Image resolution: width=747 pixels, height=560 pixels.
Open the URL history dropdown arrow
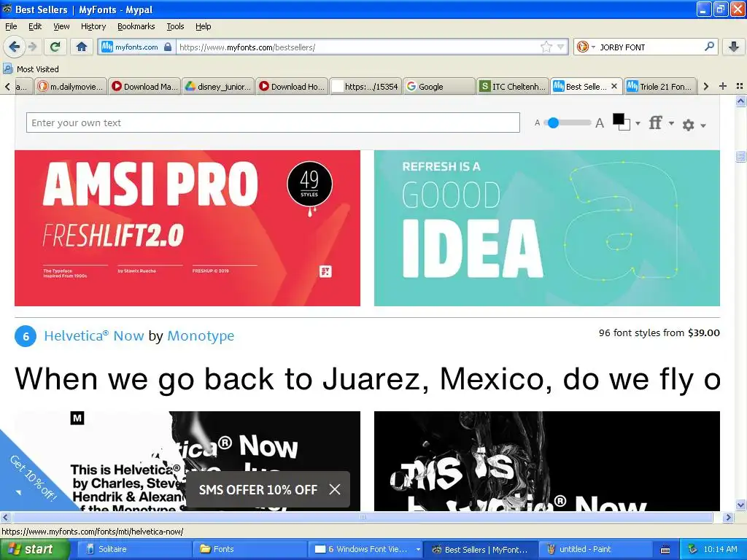pos(561,47)
